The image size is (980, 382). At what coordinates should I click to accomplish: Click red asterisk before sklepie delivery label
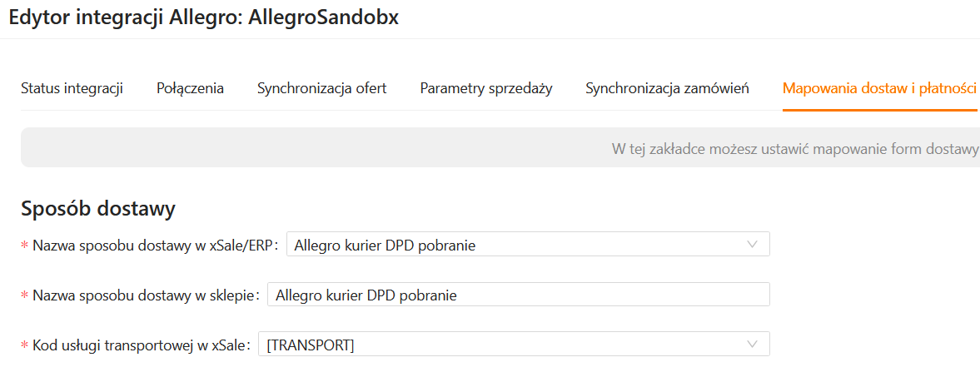point(25,296)
